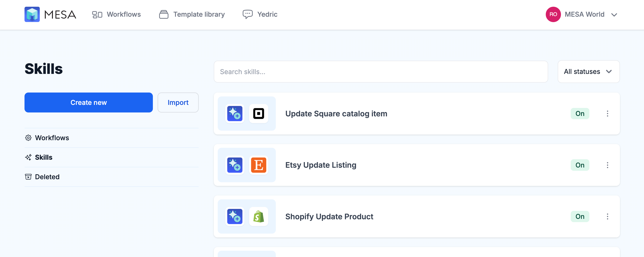The height and width of the screenshot is (257, 644).
Task: Expand the MESA World account menu chevron
Action: click(x=614, y=15)
